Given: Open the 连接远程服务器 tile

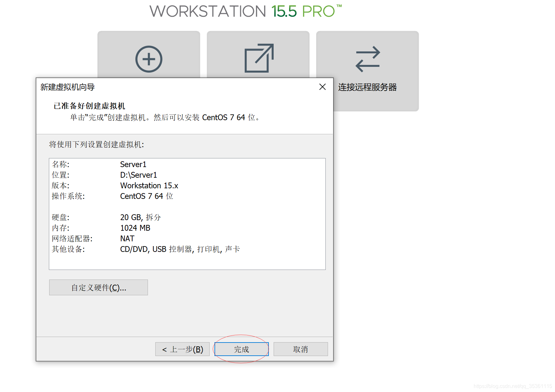Looking at the screenshot, I should pyautogui.click(x=367, y=71).
